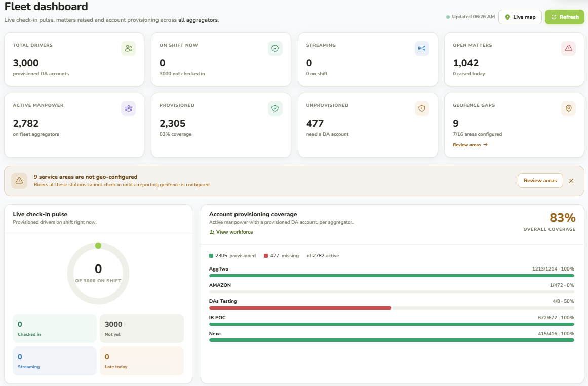Select the Not yet tile
Screen dimensions: 588x386
pos(142,328)
